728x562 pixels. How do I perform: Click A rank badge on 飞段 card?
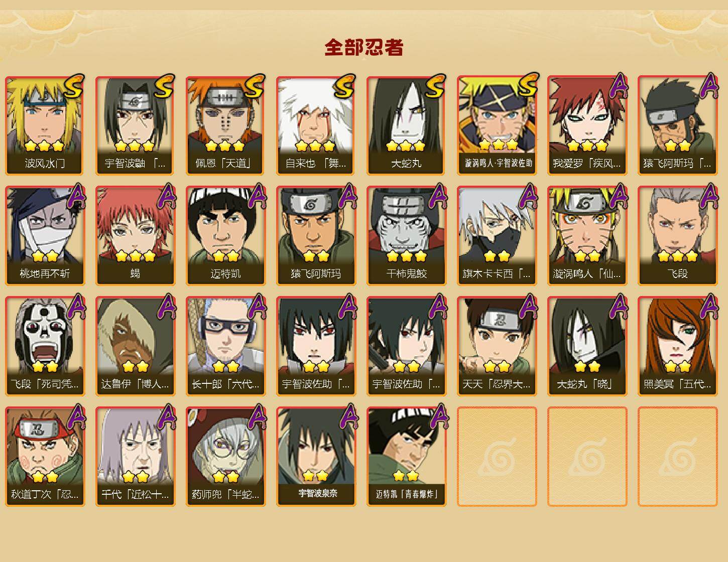tap(709, 196)
